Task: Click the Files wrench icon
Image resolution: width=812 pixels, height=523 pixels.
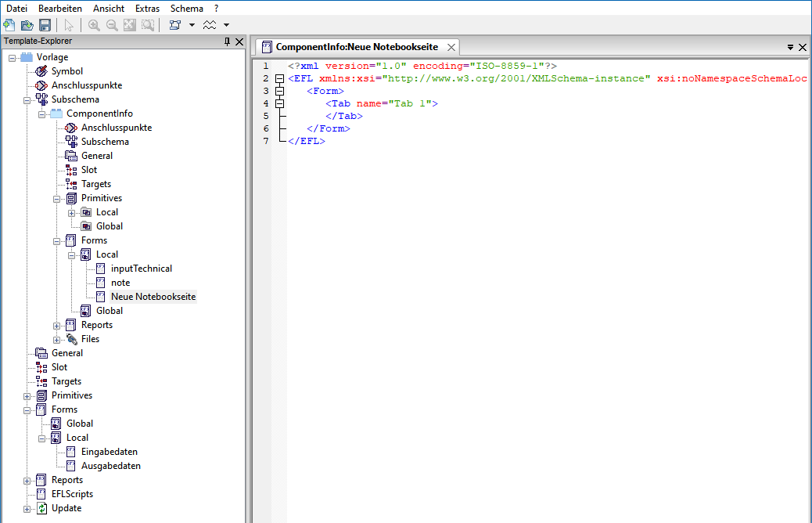Action: click(71, 339)
